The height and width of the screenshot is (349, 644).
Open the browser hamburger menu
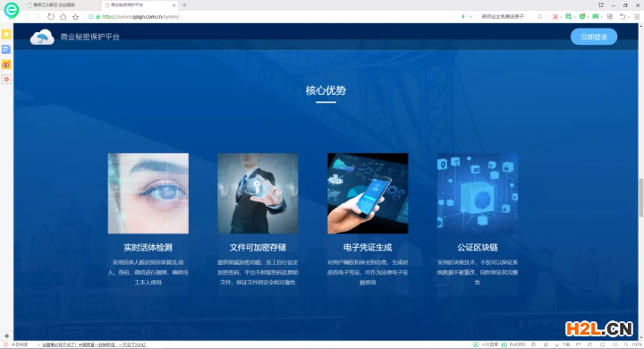pos(637,16)
